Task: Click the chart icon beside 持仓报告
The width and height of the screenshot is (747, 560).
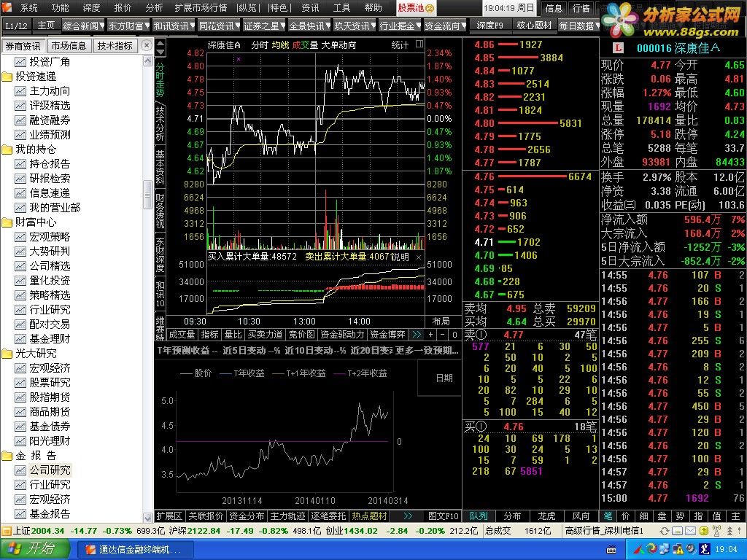Action: 20,164
